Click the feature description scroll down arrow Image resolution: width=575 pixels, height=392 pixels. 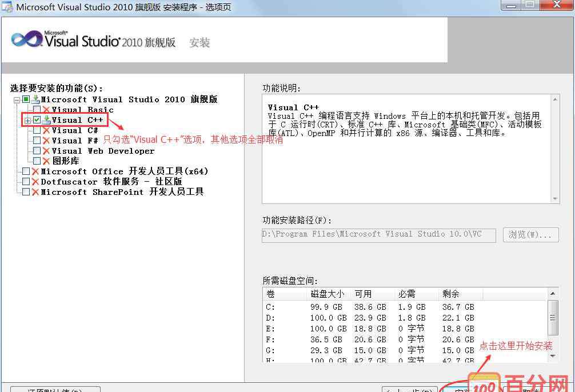[x=555, y=198]
